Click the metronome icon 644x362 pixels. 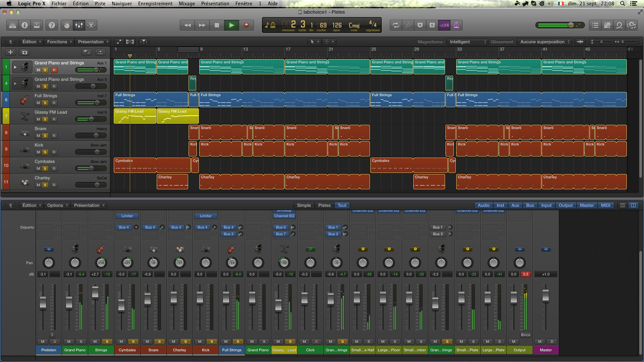click(456, 25)
